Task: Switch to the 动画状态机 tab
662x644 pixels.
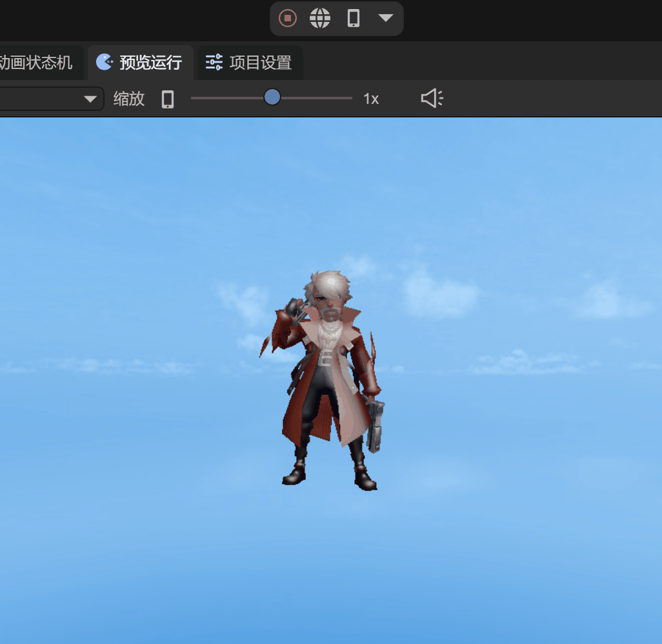Action: tap(37, 63)
